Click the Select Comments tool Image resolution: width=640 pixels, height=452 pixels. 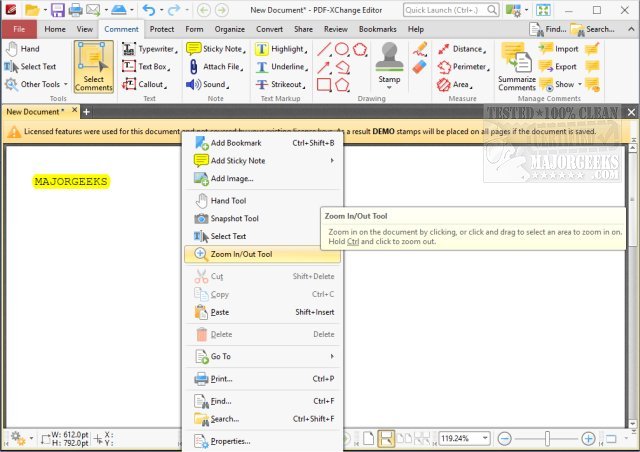[93, 67]
